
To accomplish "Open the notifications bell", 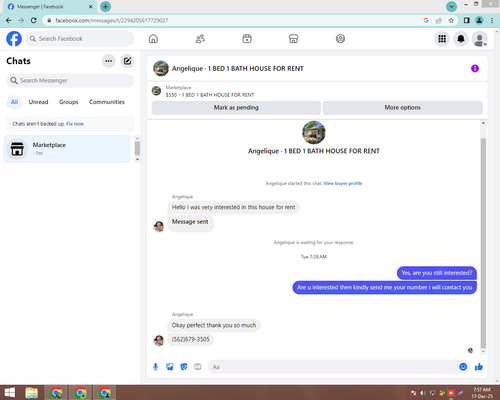I will [x=461, y=39].
